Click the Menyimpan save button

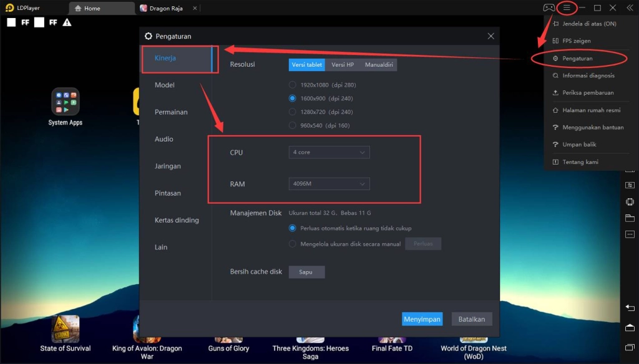tap(422, 319)
